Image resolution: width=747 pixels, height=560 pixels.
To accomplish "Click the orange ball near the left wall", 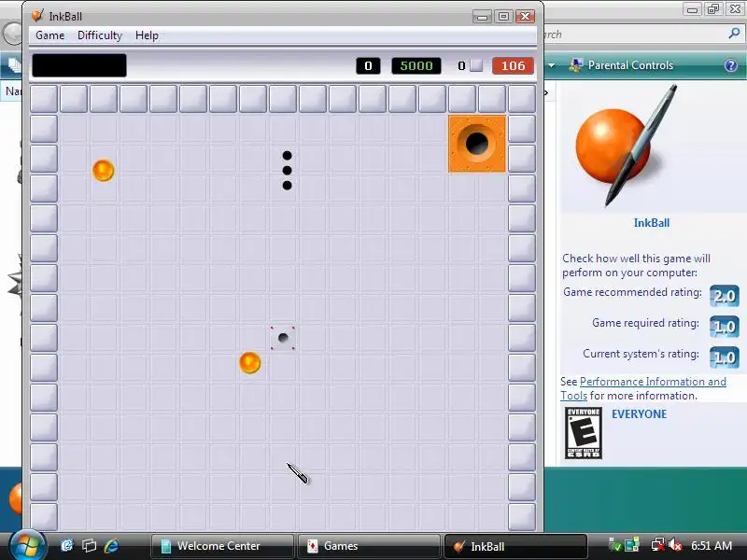I will click(104, 171).
